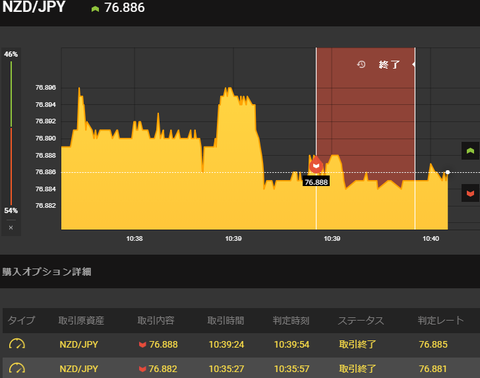This screenshot has height=378, width=480.
Task: Click the 取引時間 column header
Action: point(226,320)
